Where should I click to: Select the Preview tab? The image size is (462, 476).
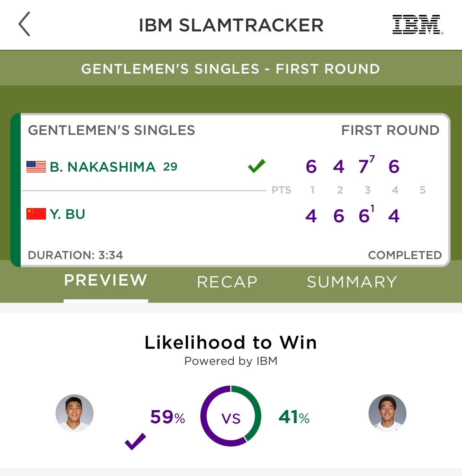click(106, 281)
